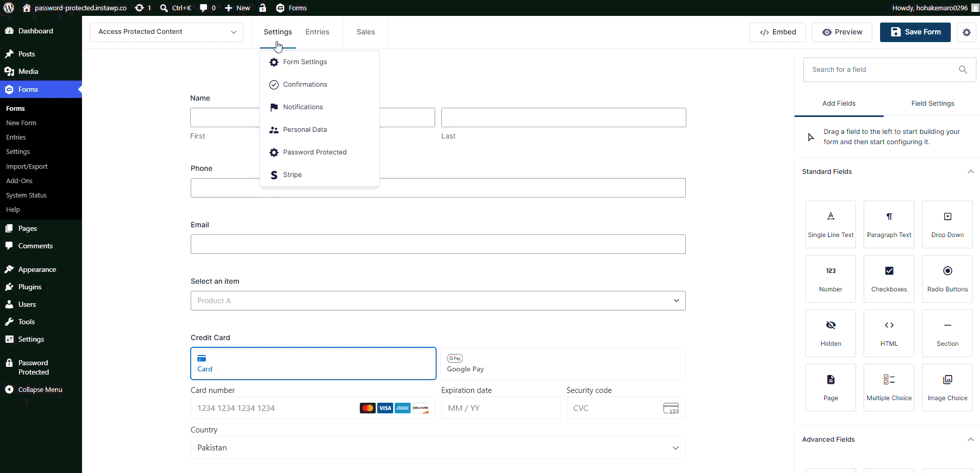Image resolution: width=980 pixels, height=473 pixels.
Task: Add a Paragraph Text field
Action: (x=889, y=224)
